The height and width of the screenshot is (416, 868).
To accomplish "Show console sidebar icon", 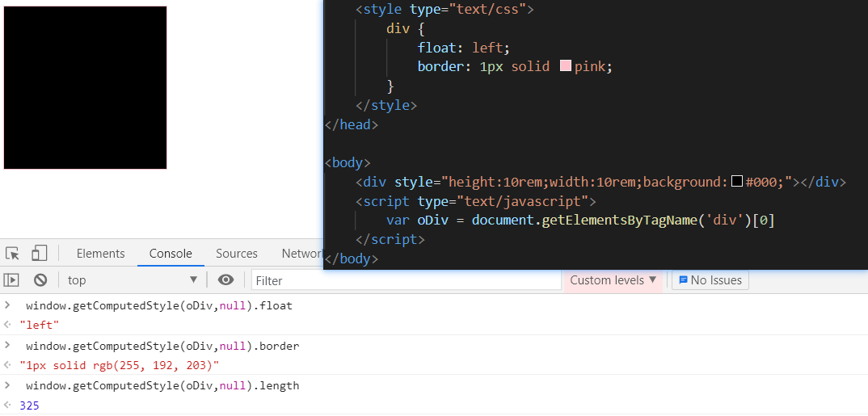I will tap(11, 280).
